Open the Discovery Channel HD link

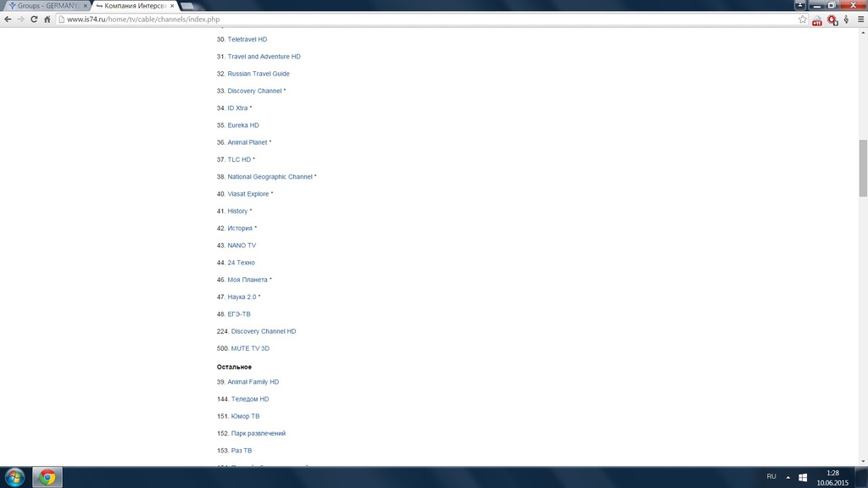264,331
